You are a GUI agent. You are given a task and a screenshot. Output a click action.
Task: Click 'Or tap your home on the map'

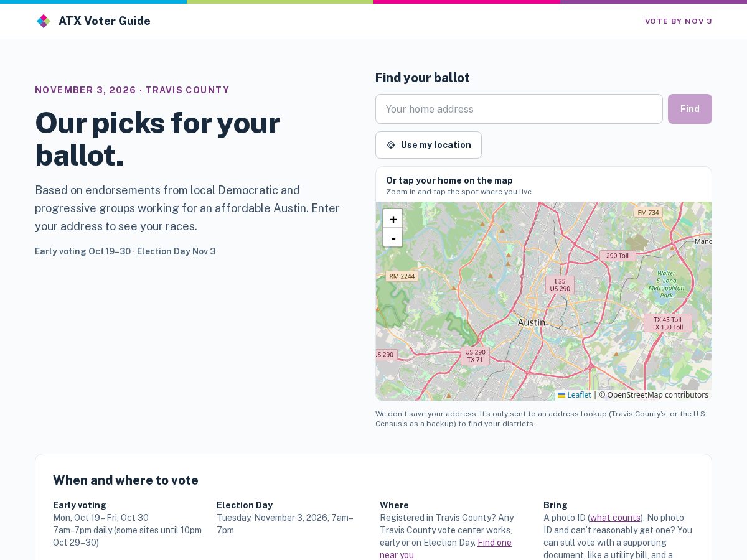pos(449,180)
